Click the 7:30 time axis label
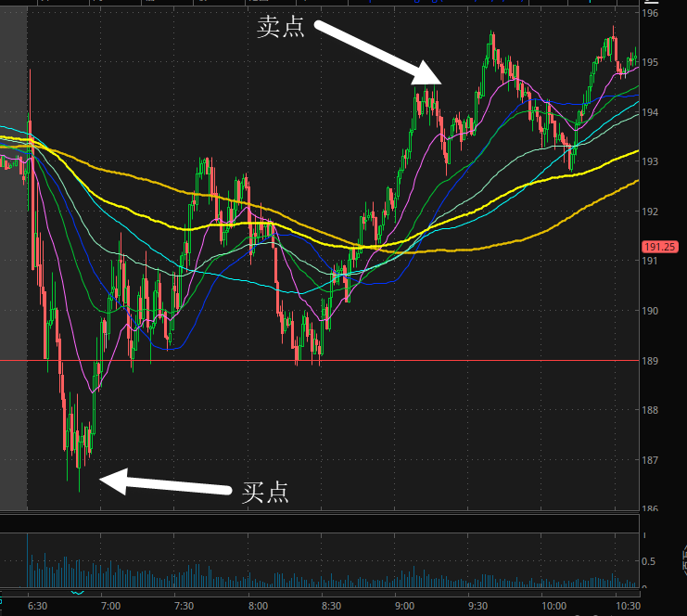The image size is (687, 616). click(184, 606)
